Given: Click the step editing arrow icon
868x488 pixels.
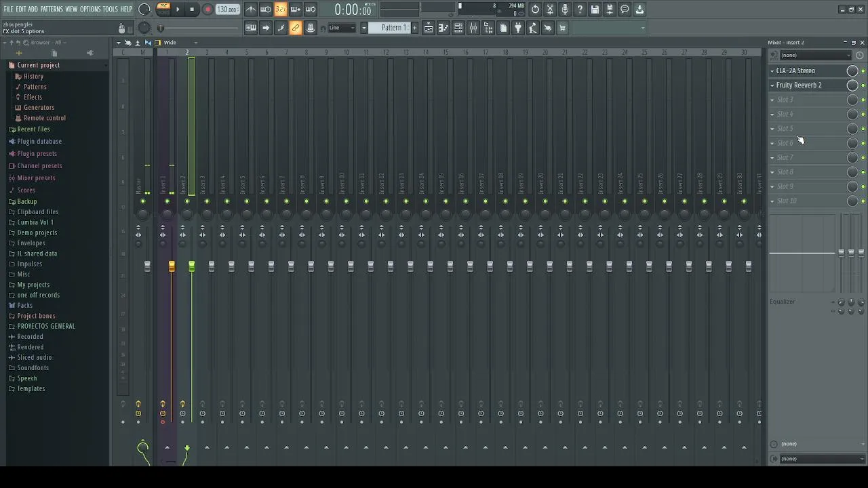Looking at the screenshot, I should 266,28.
